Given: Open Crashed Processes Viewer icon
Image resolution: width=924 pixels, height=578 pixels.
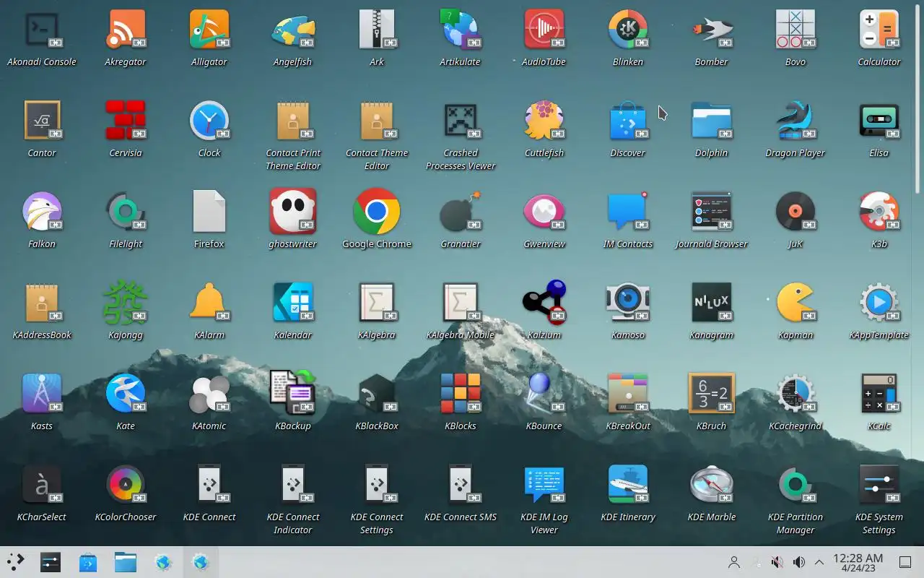Looking at the screenshot, I should [x=461, y=120].
